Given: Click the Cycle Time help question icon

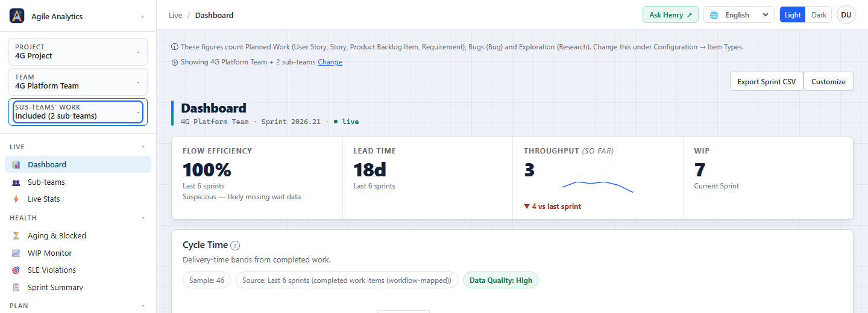Looking at the screenshot, I should click(235, 246).
